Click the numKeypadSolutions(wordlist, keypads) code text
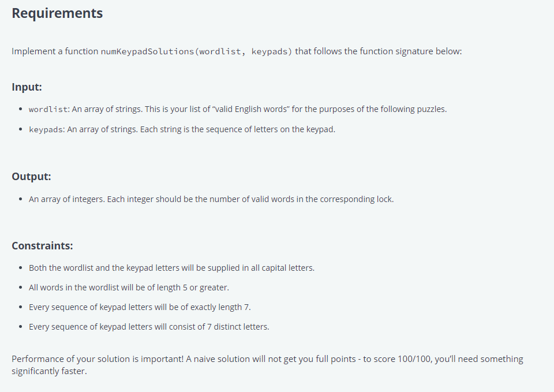 click(x=196, y=51)
